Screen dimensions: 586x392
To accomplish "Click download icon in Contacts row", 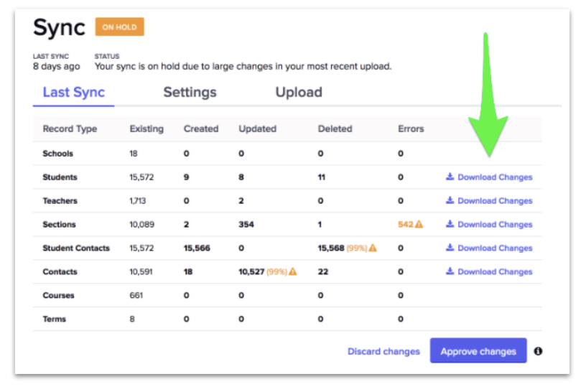I will click(450, 271).
